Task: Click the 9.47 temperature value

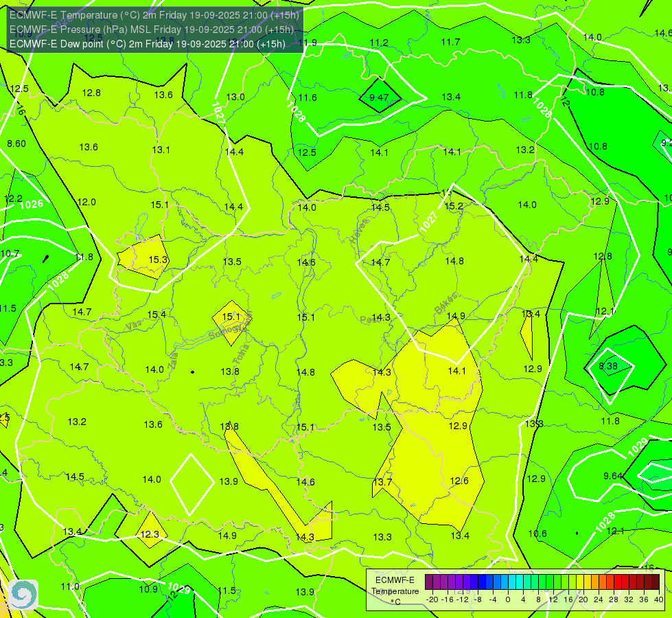Action: click(x=379, y=98)
